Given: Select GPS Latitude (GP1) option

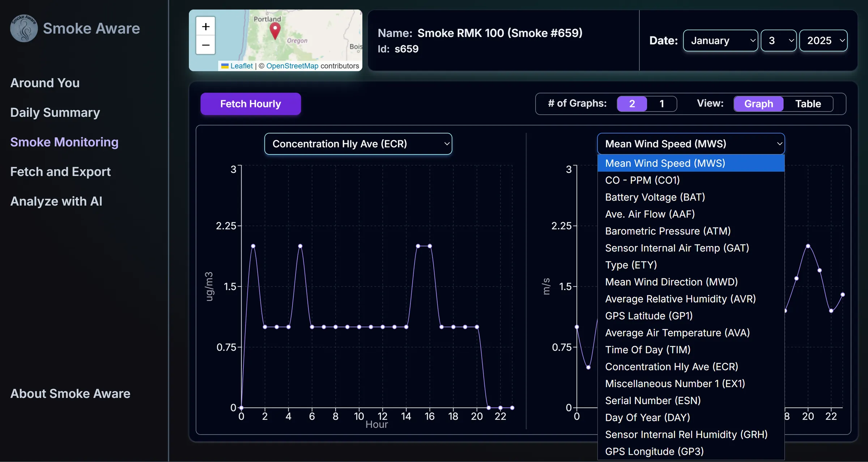Looking at the screenshot, I should point(691,316).
